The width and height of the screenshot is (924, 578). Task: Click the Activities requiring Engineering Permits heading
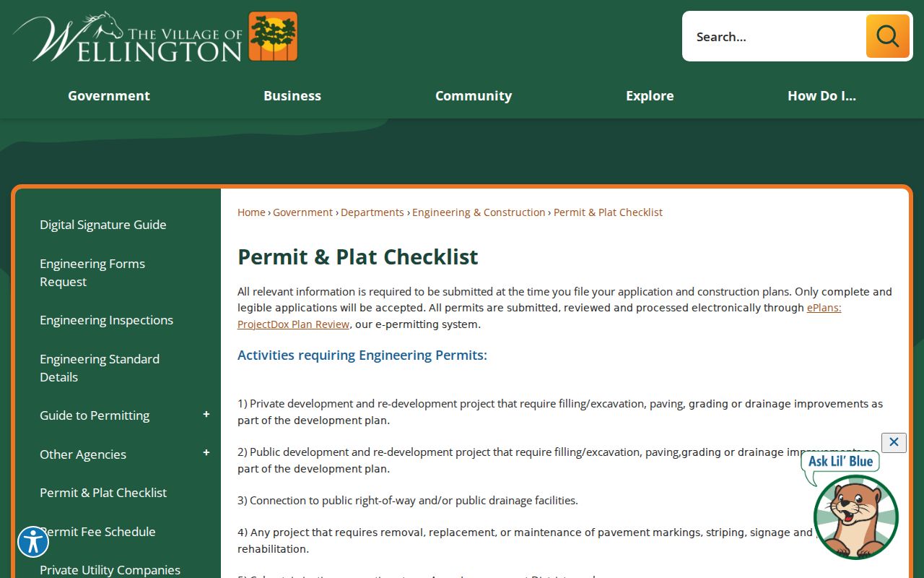pyautogui.click(x=362, y=355)
